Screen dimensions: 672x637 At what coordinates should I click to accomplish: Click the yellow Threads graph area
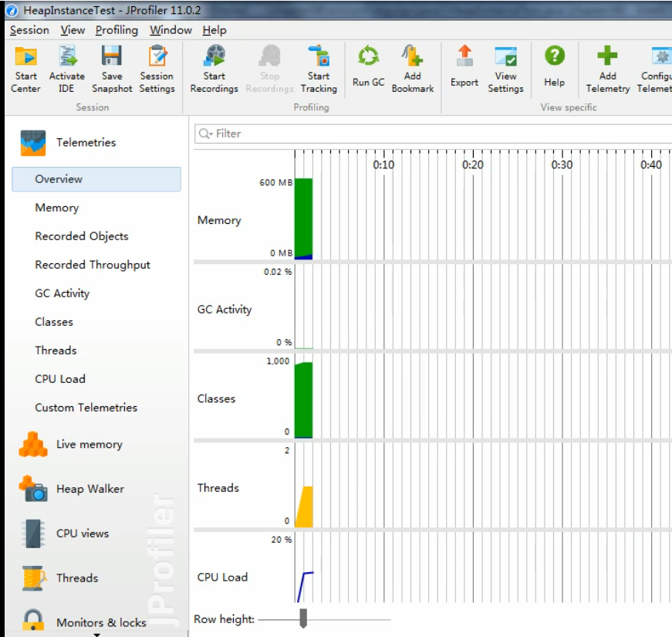click(x=305, y=508)
